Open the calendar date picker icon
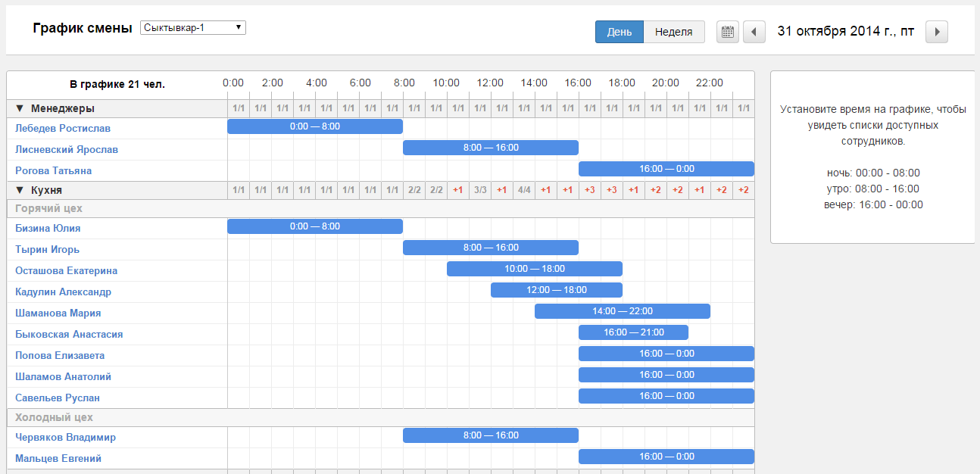 click(x=728, y=32)
